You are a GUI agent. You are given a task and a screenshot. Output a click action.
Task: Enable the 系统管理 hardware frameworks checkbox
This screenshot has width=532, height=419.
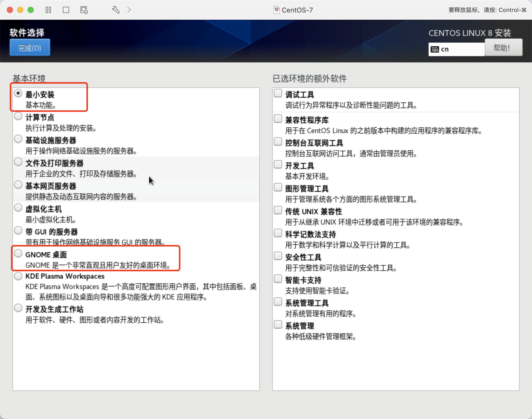click(278, 325)
